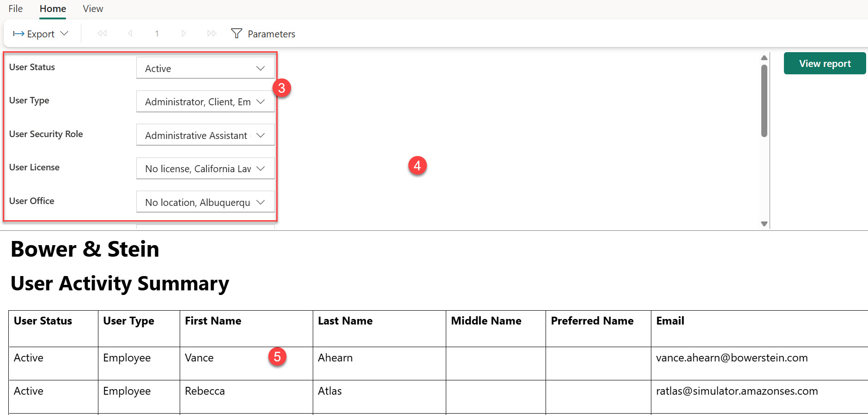868x415 pixels.
Task: Click the User Security Role label
Action: pyautogui.click(x=46, y=134)
